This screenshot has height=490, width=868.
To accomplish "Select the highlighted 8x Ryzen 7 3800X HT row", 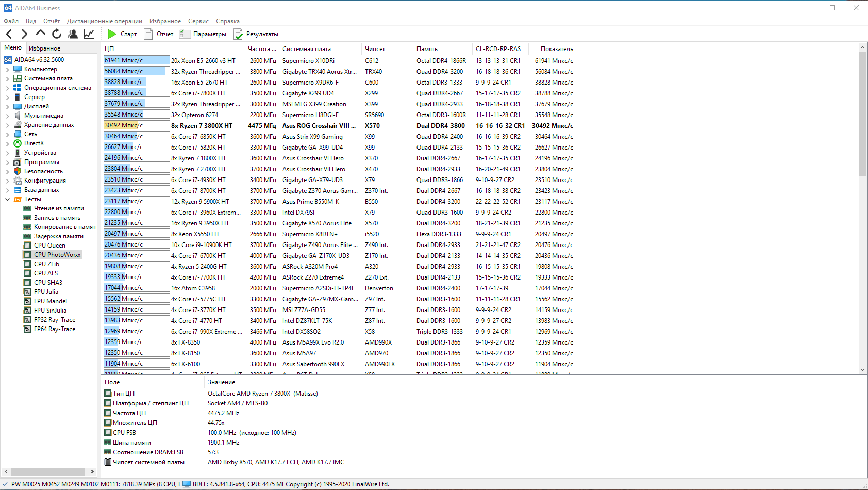I will (339, 126).
